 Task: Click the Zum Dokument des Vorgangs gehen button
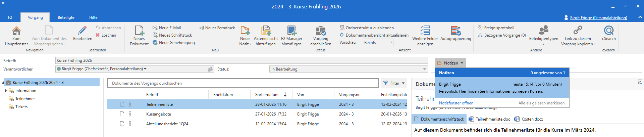49,36
